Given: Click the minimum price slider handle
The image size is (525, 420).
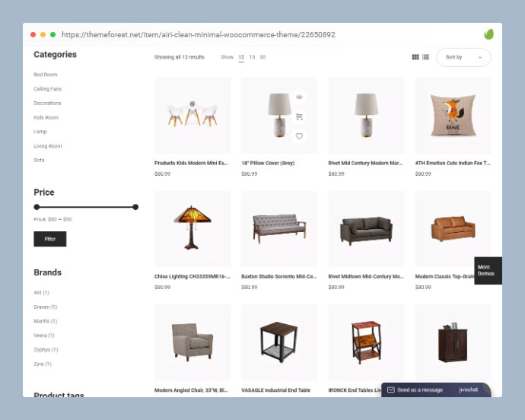Looking at the screenshot, I should pyautogui.click(x=37, y=207).
